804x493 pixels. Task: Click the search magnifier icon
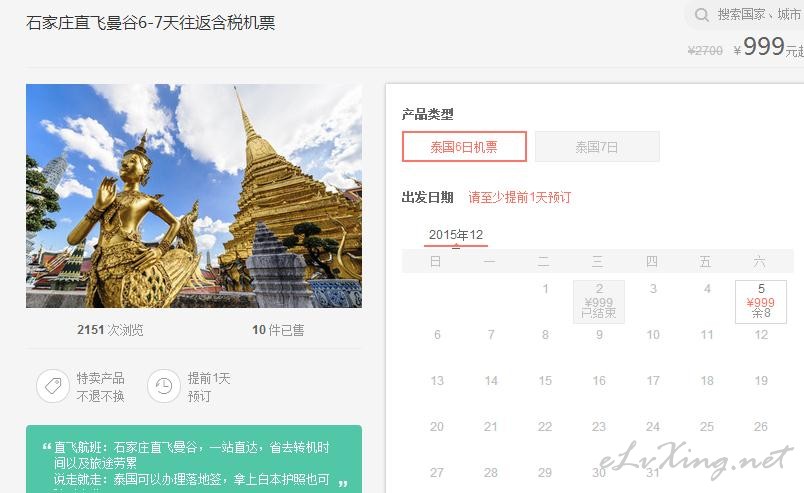pyautogui.click(x=701, y=15)
